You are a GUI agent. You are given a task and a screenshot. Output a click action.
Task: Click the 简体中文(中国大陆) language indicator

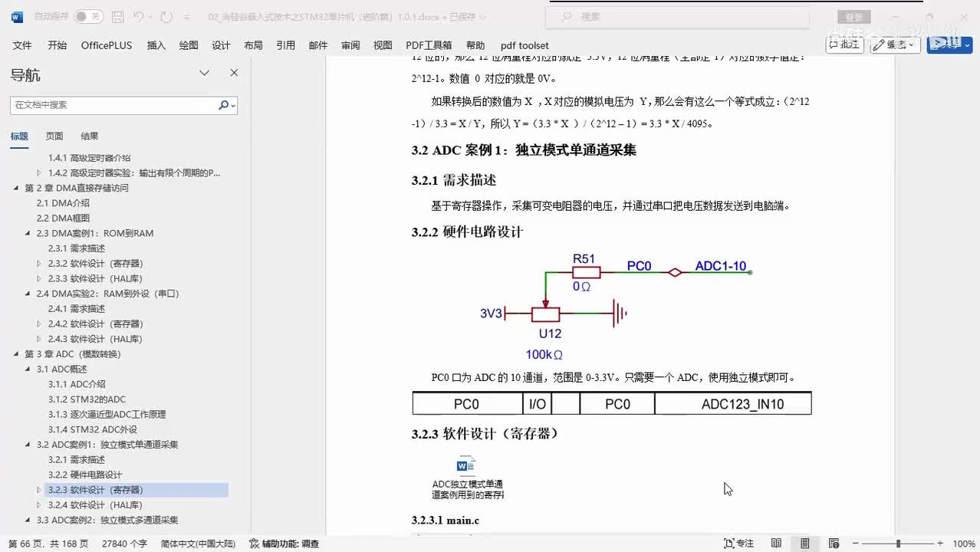click(198, 544)
